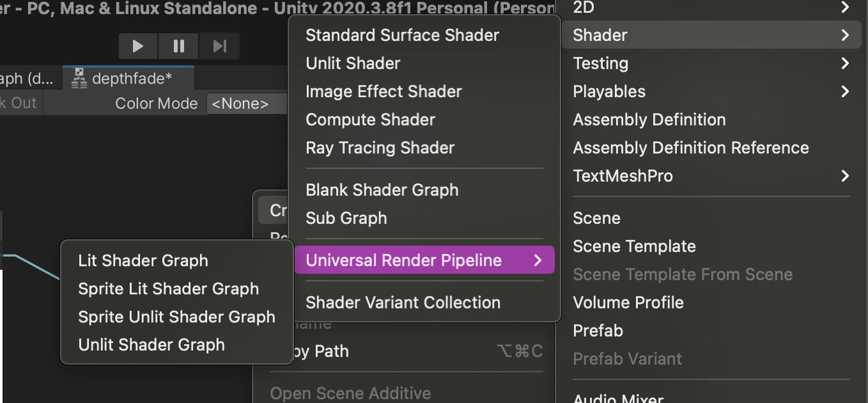Expand the Testing submenu arrow

click(845, 63)
